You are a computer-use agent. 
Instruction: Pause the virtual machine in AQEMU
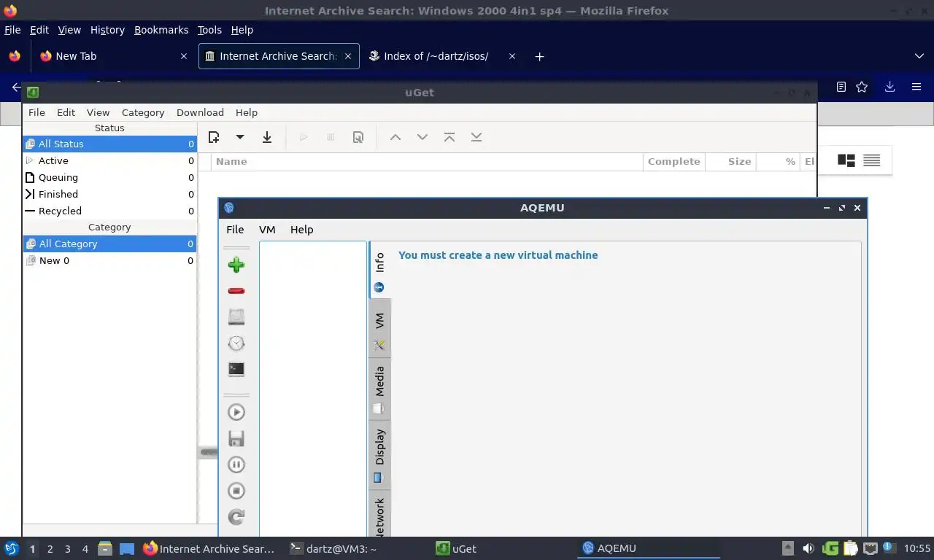236,464
